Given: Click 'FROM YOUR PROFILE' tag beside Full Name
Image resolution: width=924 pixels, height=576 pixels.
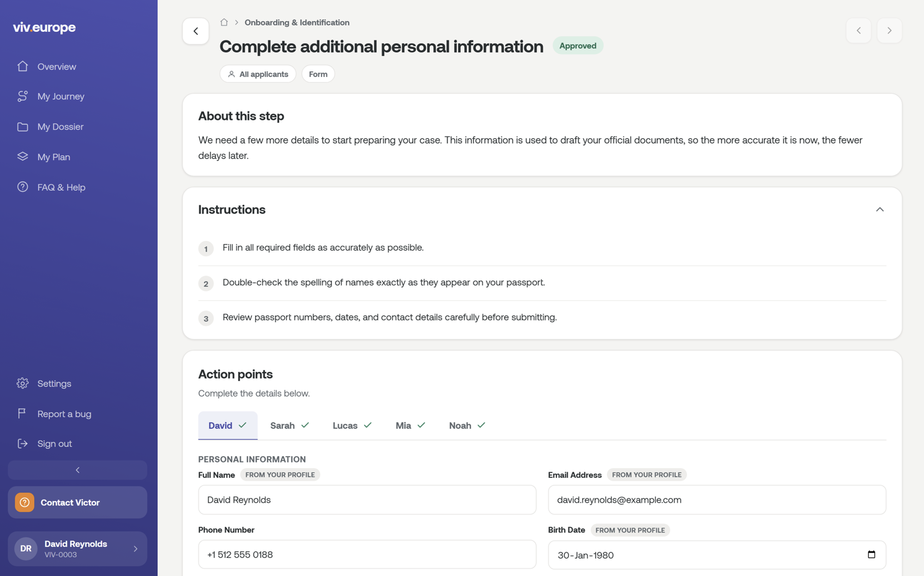Looking at the screenshot, I should (280, 475).
